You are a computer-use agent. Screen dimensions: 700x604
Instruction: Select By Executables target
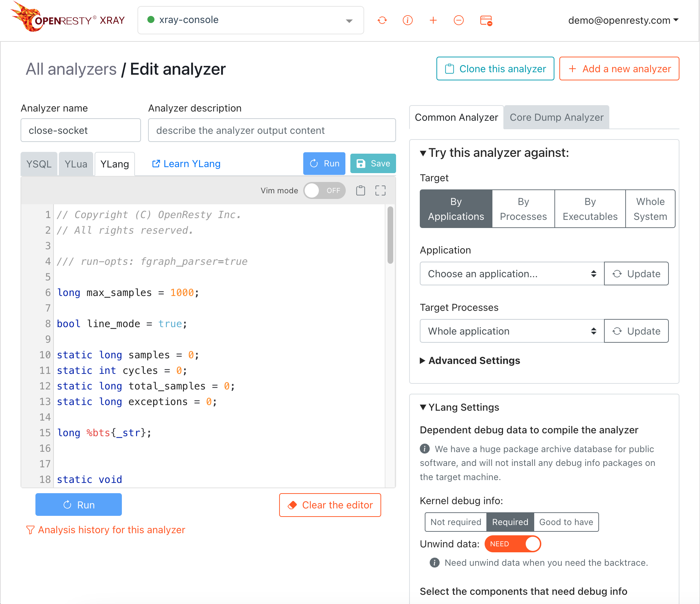590,209
